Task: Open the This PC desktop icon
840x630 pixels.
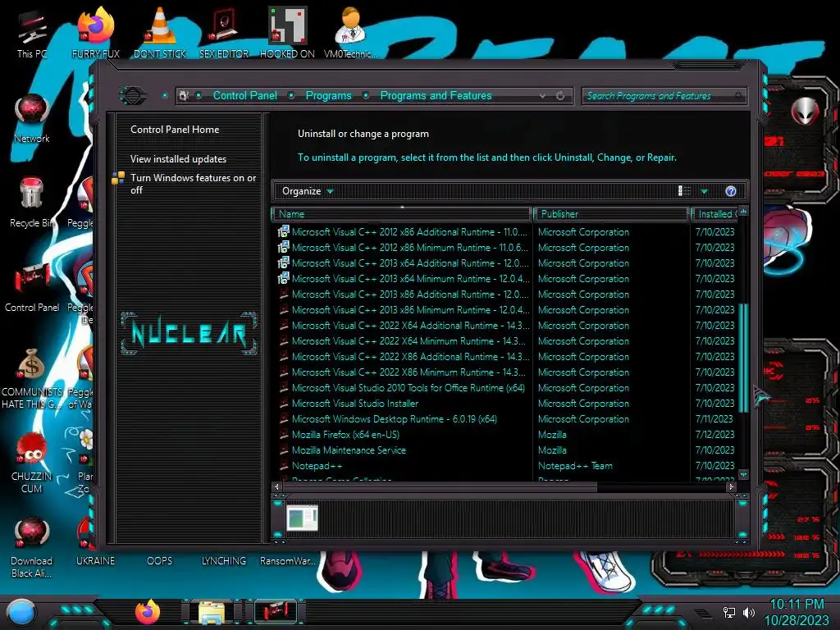Action: pos(32,33)
